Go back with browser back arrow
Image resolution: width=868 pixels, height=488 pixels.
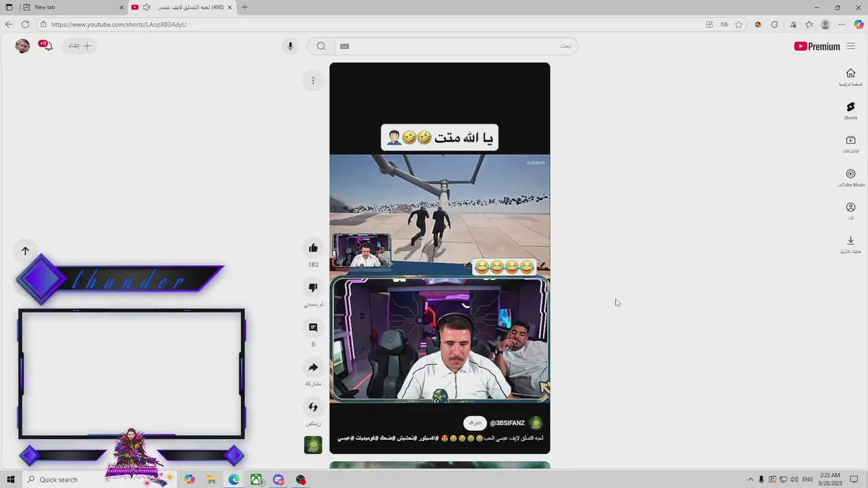tap(9, 24)
